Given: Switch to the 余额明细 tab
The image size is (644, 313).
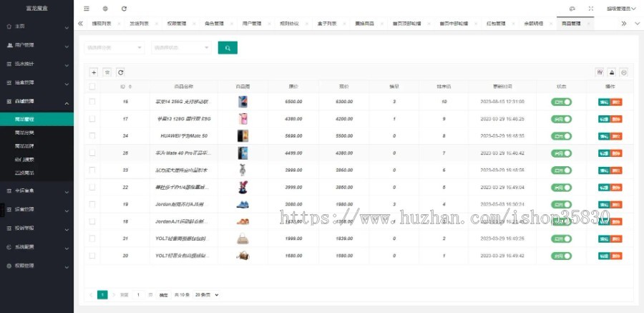Looking at the screenshot, I should tap(534, 24).
